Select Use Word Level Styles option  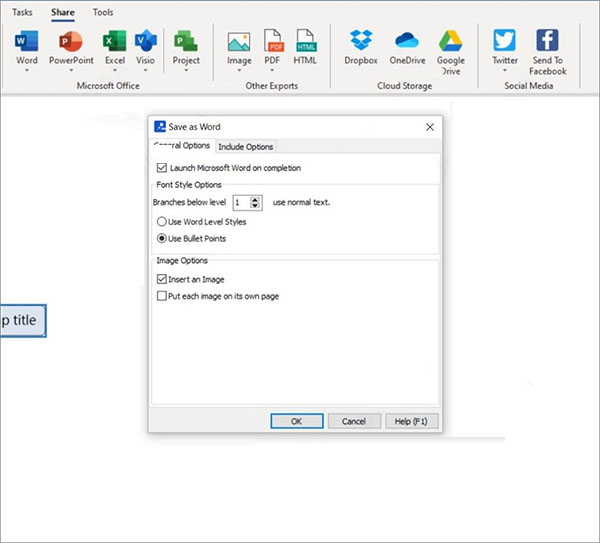[x=162, y=222]
